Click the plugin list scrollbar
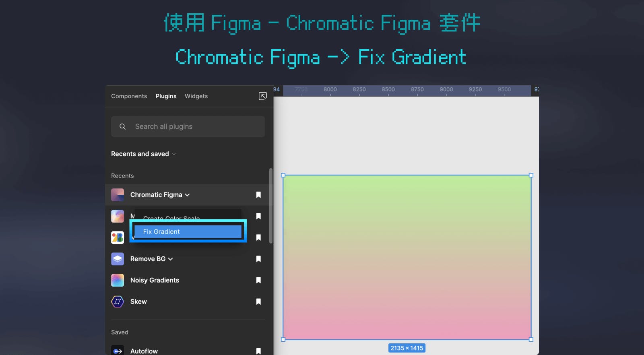Viewport: 644px width, 355px height. [271, 206]
